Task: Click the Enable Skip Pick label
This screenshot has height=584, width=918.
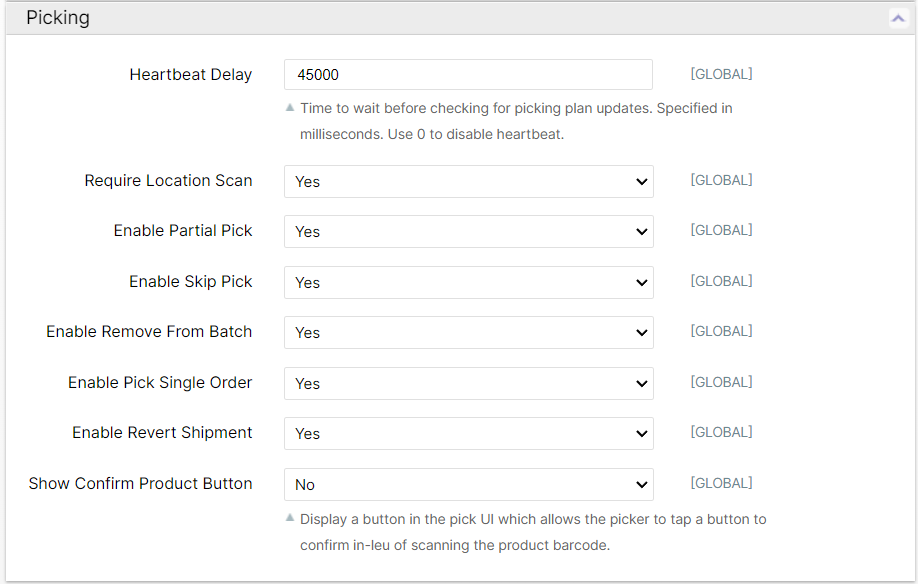Action: (191, 282)
